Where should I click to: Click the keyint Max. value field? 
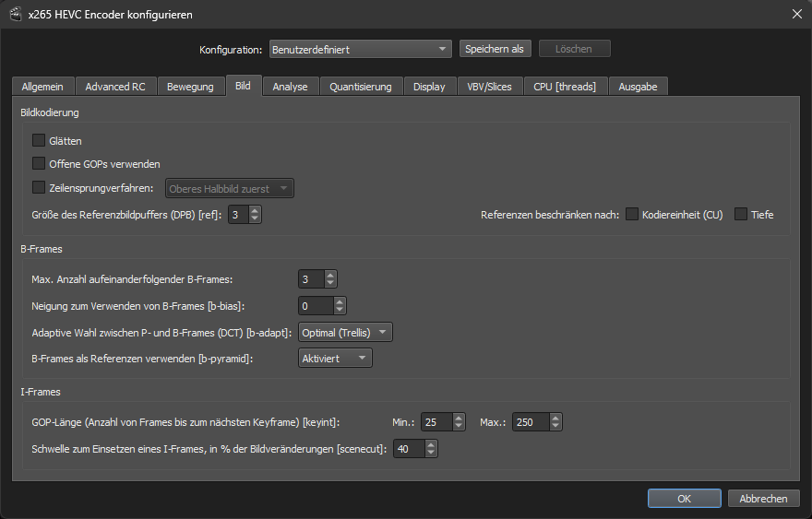point(531,421)
